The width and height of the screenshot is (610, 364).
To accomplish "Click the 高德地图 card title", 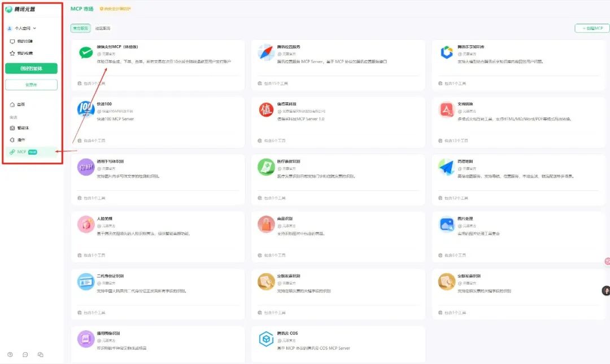I will click(465, 161).
